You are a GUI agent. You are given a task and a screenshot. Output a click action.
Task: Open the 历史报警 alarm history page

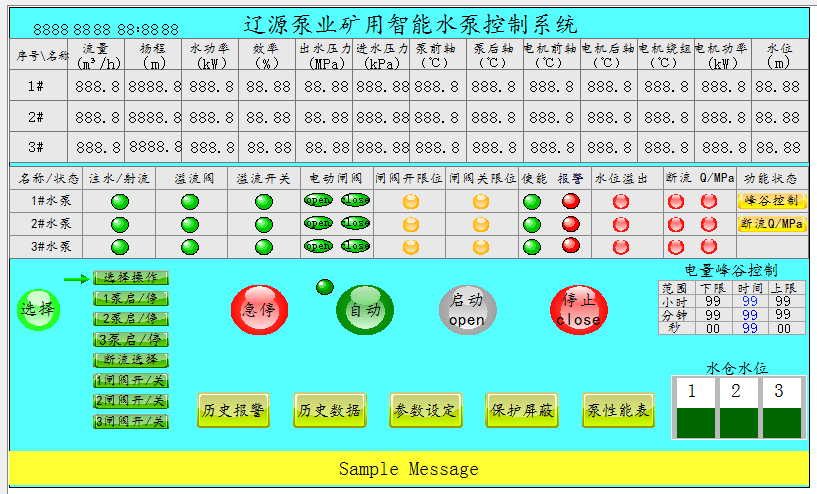click(233, 410)
